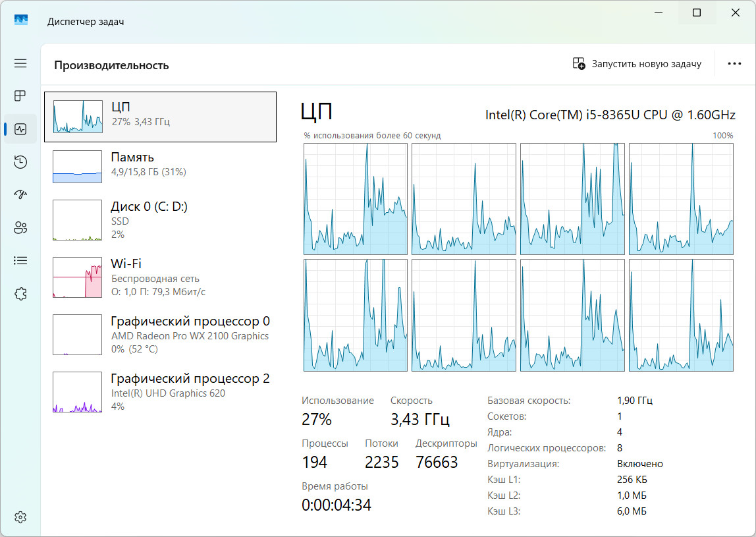Image resolution: width=756 pixels, height=537 pixels.
Task: Close the Task Manager window
Action: (736, 13)
